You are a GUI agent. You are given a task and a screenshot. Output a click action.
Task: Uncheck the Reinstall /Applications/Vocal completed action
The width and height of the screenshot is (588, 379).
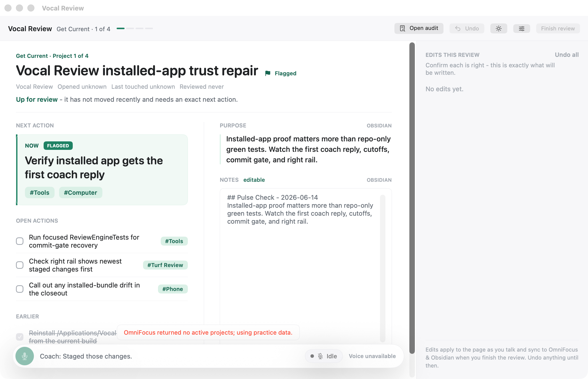click(x=20, y=337)
